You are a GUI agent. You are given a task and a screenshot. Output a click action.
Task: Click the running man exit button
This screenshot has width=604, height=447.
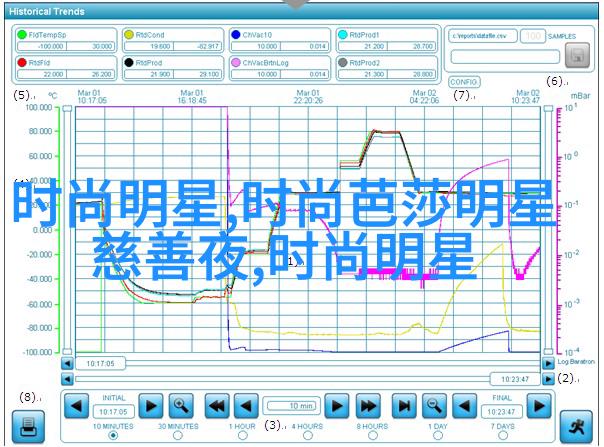576,427
